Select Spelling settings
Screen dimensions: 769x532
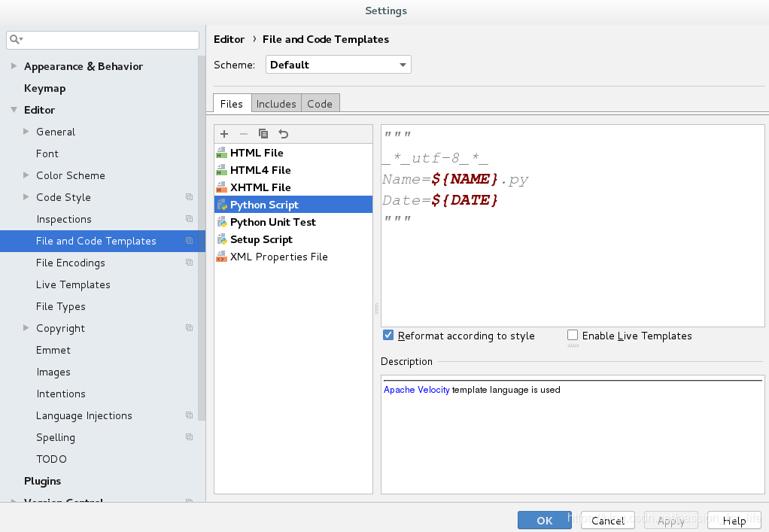pos(56,437)
